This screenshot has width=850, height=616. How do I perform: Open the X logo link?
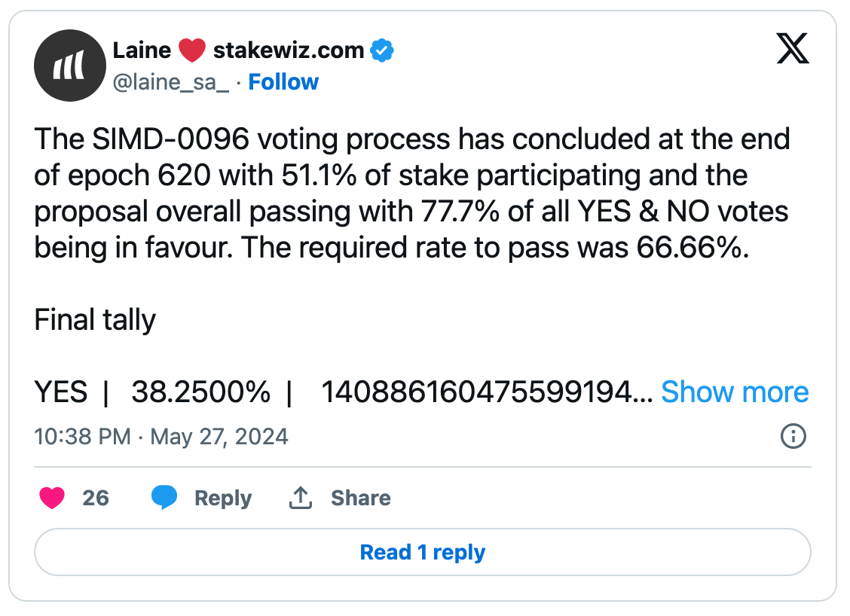coord(792,51)
